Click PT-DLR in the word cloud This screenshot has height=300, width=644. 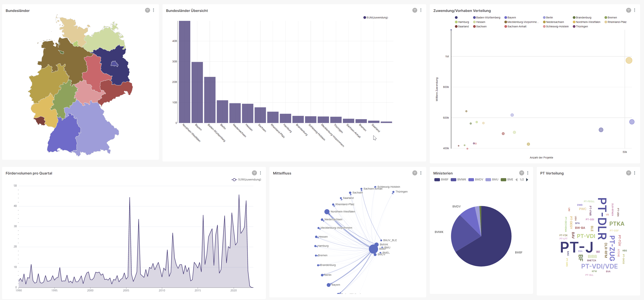(602, 219)
